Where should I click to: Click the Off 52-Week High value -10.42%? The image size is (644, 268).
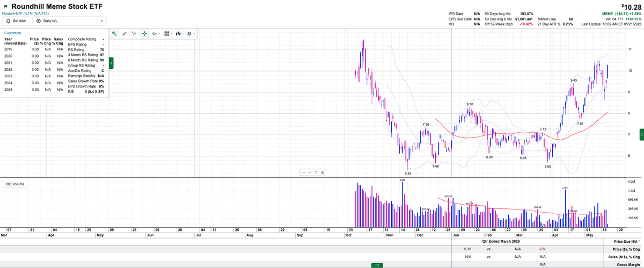click(526, 24)
